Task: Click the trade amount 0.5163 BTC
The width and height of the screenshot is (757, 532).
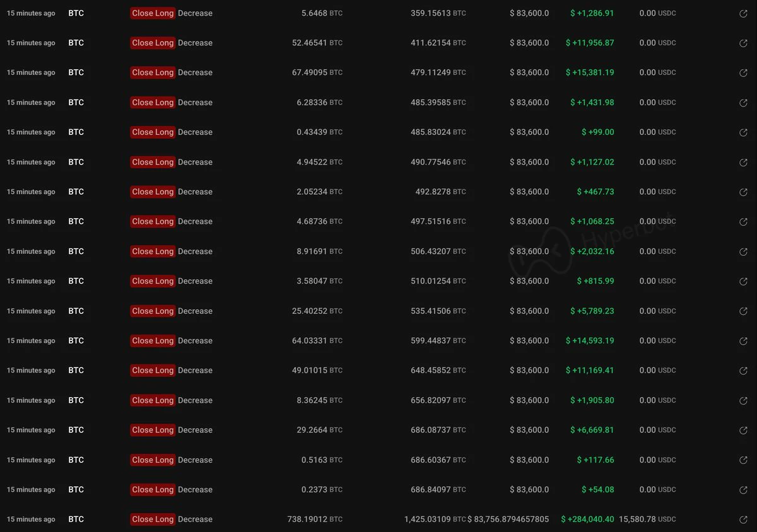Action: point(322,460)
